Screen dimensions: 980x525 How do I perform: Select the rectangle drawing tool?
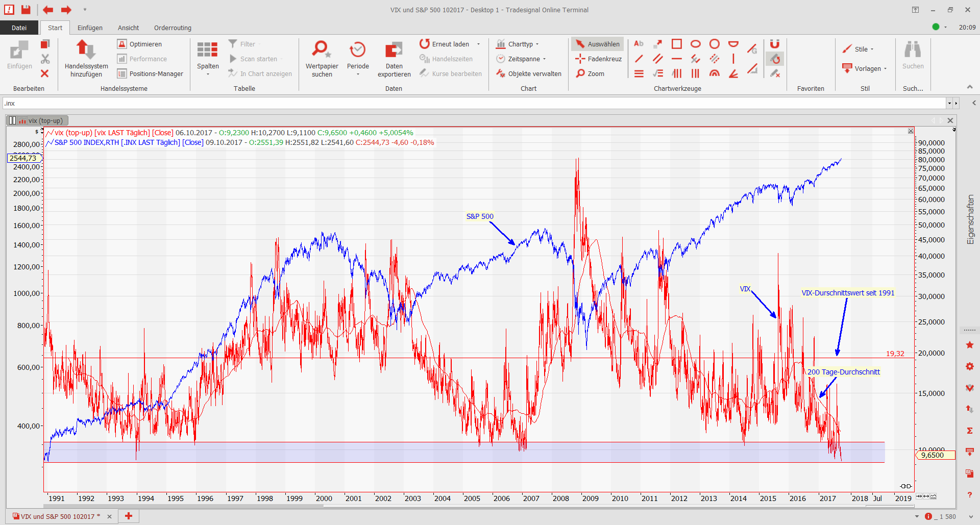pyautogui.click(x=677, y=44)
